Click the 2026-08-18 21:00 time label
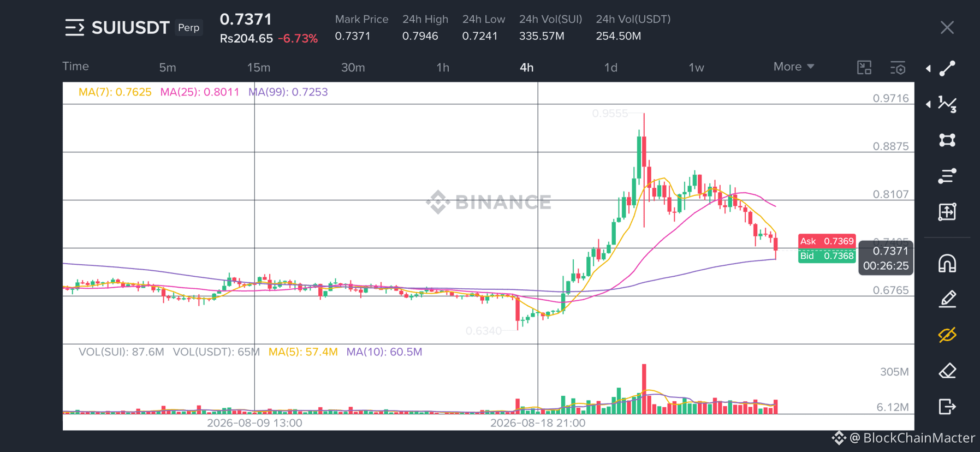 pos(538,423)
